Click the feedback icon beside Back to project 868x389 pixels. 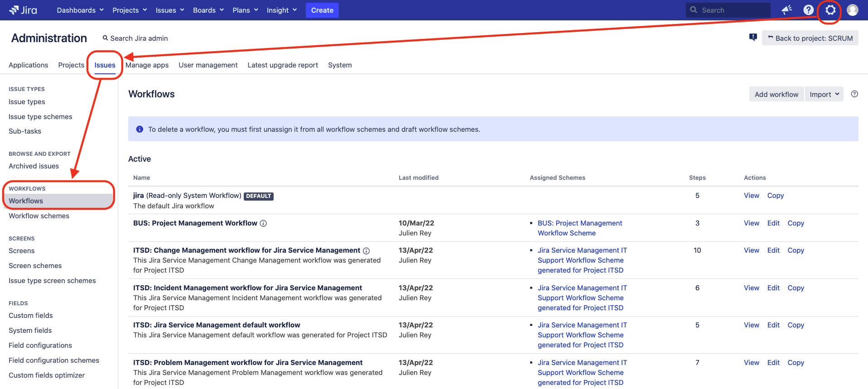coord(753,38)
